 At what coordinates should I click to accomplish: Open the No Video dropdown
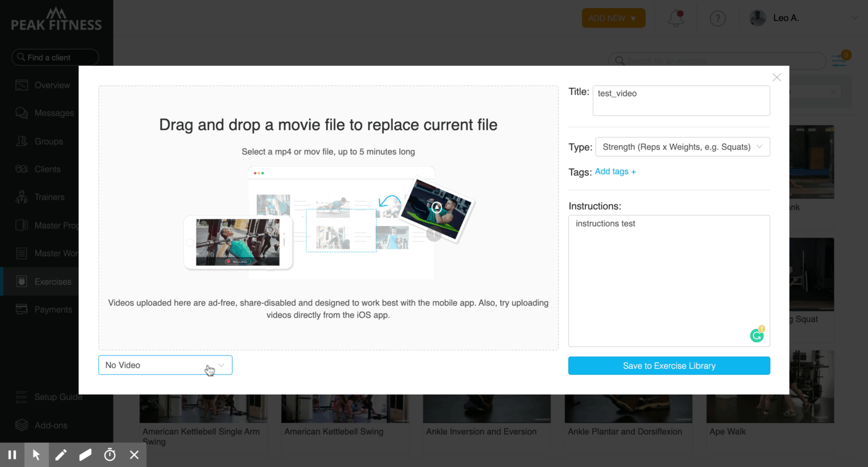[x=165, y=365]
